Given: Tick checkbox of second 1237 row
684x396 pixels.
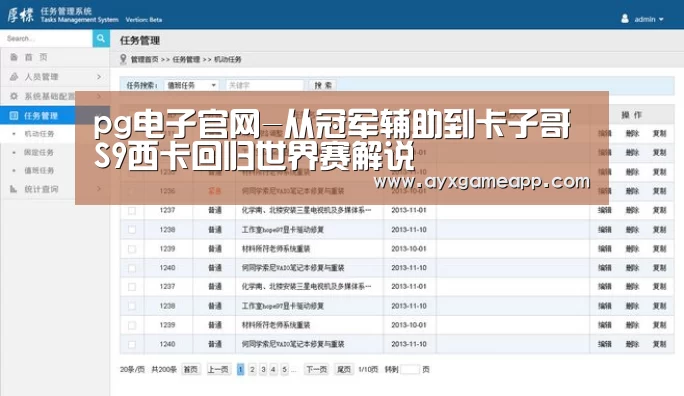Looking at the screenshot, I should tap(132, 287).
